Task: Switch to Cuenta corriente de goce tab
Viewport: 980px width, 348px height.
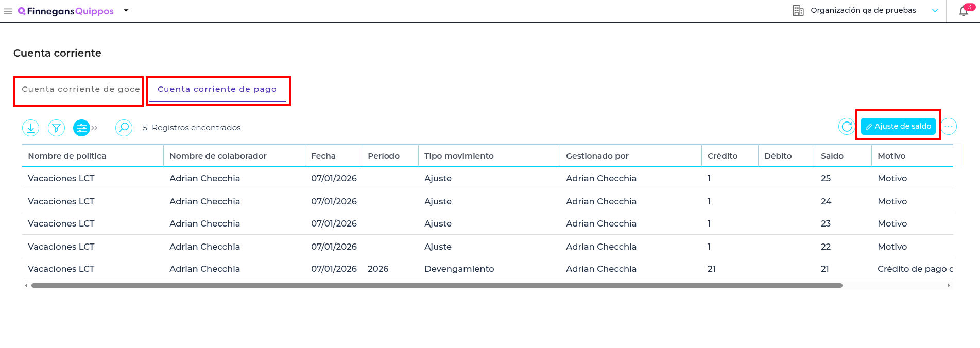Action: tap(80, 89)
